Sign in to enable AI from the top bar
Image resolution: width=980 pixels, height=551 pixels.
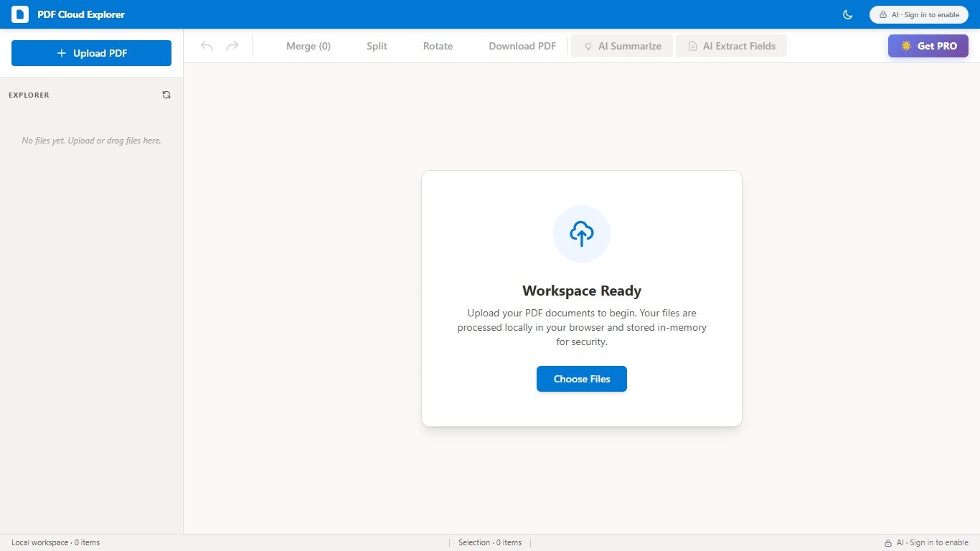(918, 14)
